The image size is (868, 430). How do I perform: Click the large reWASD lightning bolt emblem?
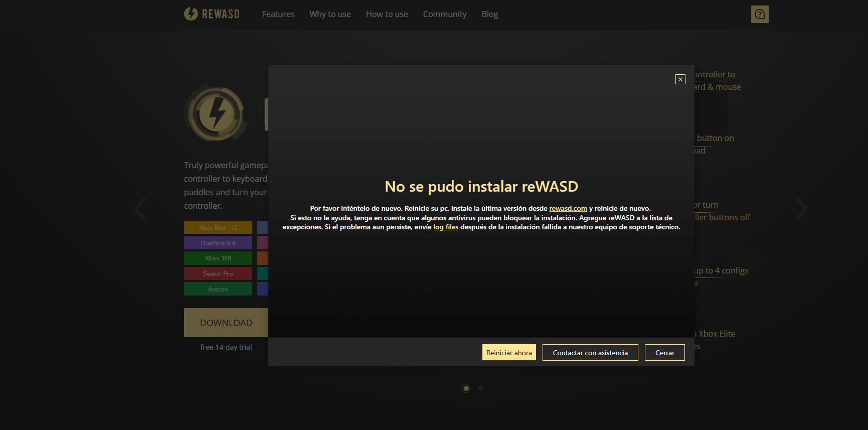click(x=217, y=113)
